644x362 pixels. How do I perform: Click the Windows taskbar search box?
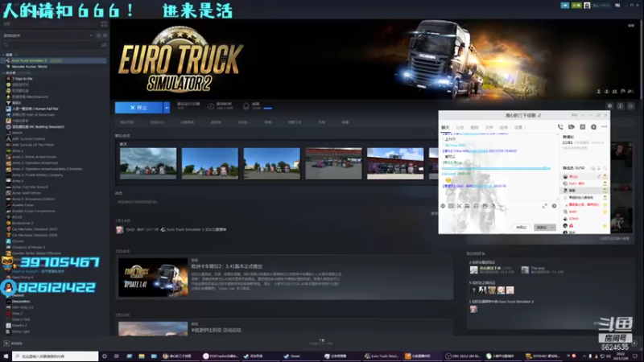tap(56, 356)
